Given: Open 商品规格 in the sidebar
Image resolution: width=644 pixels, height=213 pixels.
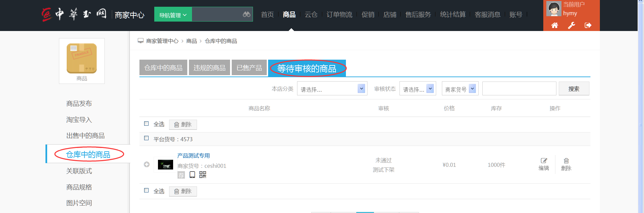Looking at the screenshot, I should point(79,187).
